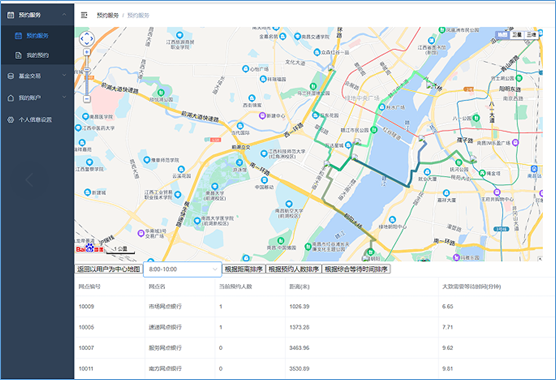Click the map zoom level slider handle

point(87,69)
